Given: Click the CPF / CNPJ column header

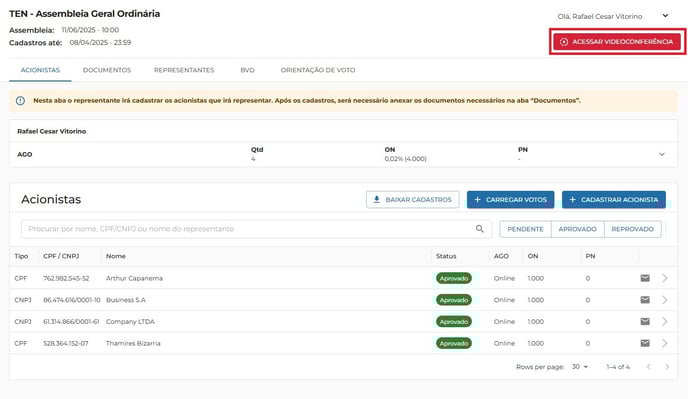Looking at the screenshot, I should pyautogui.click(x=61, y=256).
